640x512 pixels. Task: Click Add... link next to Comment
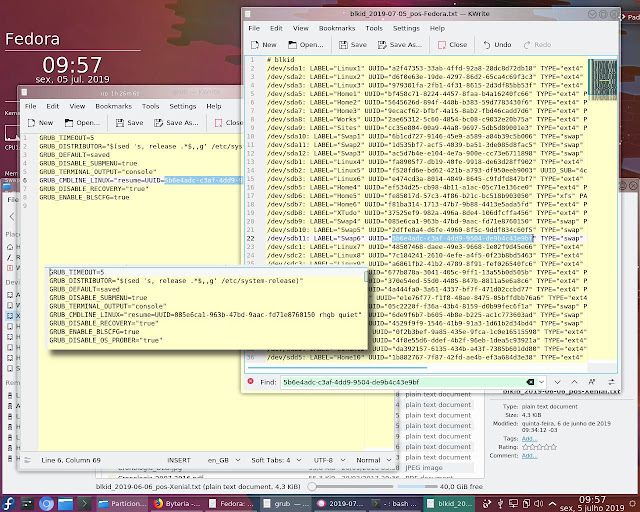[529, 456]
